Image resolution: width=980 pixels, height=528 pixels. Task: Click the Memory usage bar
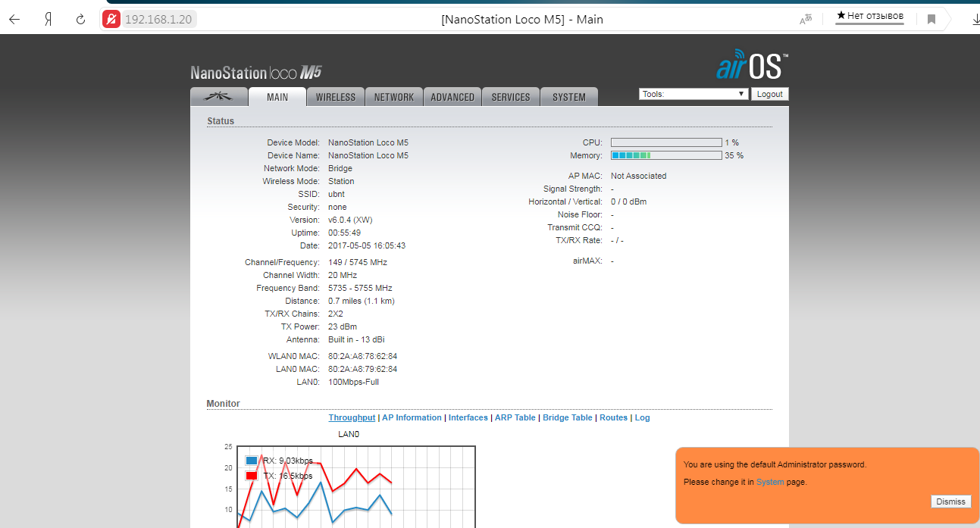tap(666, 155)
